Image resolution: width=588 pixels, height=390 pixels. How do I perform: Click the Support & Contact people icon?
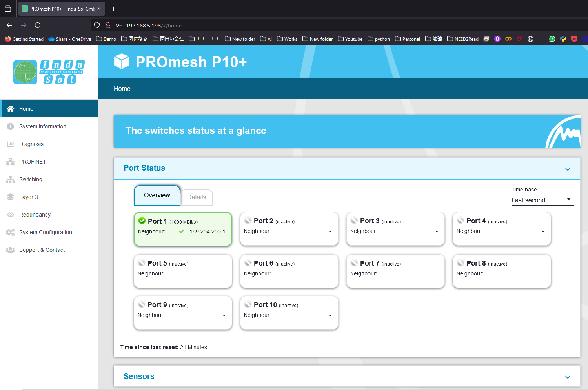[11, 250]
